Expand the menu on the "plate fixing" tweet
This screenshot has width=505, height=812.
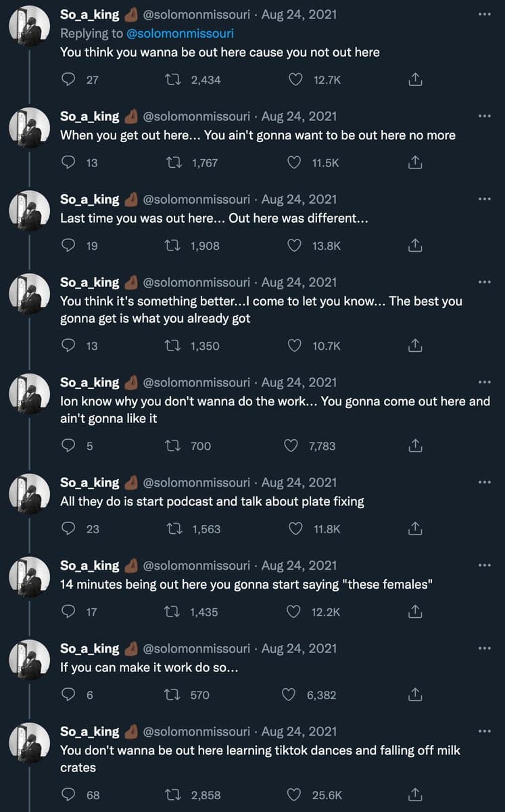click(x=484, y=482)
